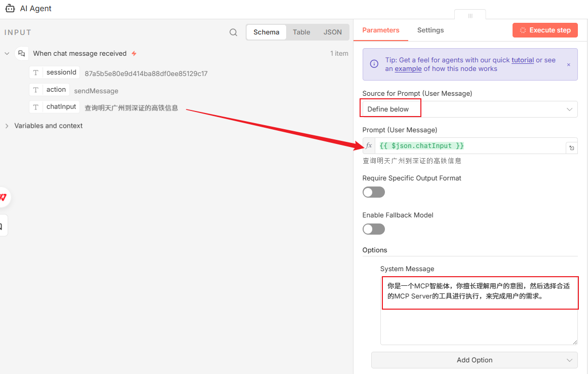Click the 1 item count label
Screen dimensions: 588x374
pyautogui.click(x=339, y=54)
